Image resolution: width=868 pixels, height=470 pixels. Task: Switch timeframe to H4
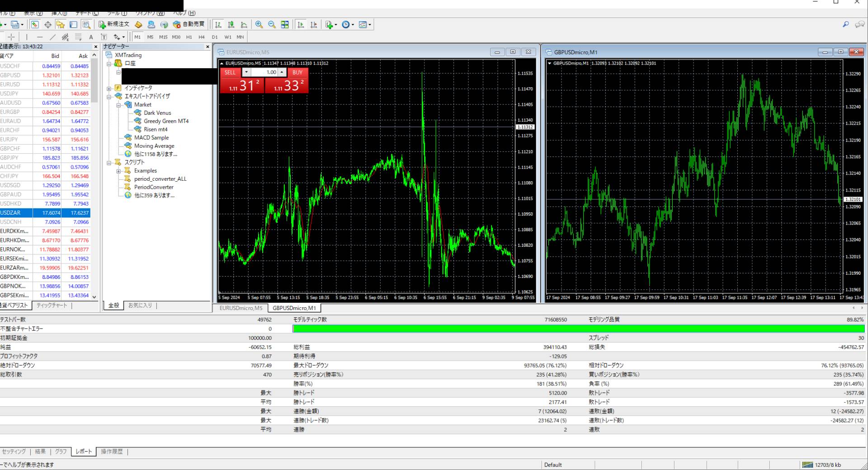(x=202, y=37)
